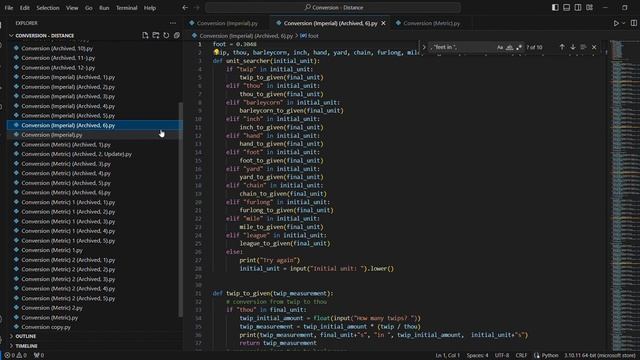The image size is (640, 360).
Task: Open the Run menu
Action: [x=104, y=8]
